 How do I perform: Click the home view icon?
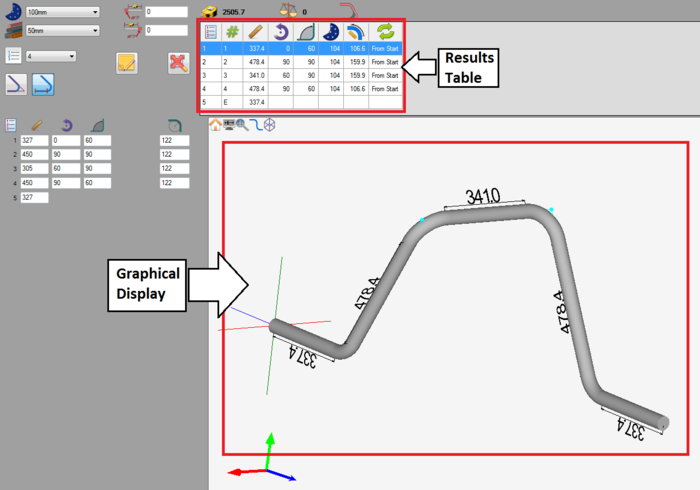coord(215,125)
